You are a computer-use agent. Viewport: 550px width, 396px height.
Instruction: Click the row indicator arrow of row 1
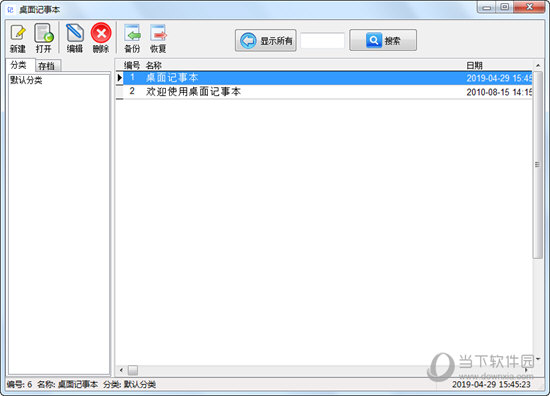coord(120,78)
